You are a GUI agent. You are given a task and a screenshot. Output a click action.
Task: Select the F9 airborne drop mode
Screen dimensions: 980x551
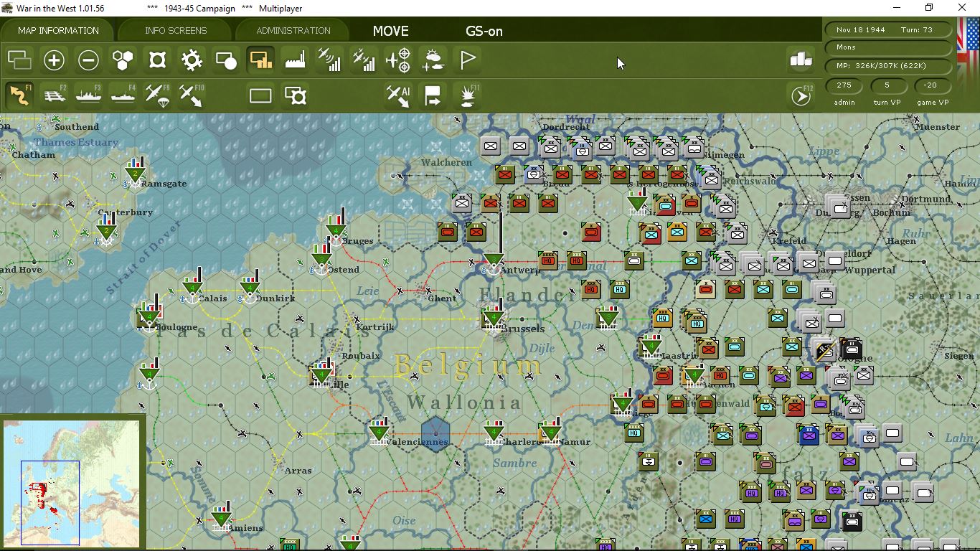157,95
